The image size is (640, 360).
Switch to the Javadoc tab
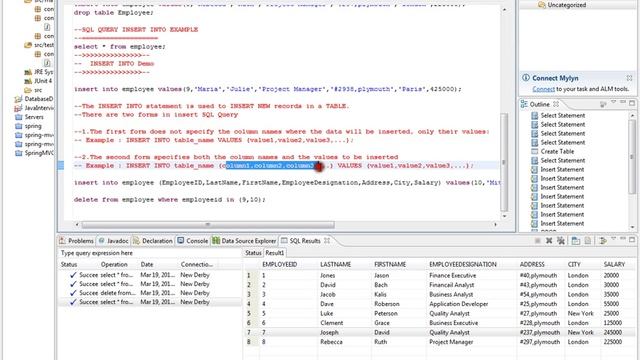113,241
